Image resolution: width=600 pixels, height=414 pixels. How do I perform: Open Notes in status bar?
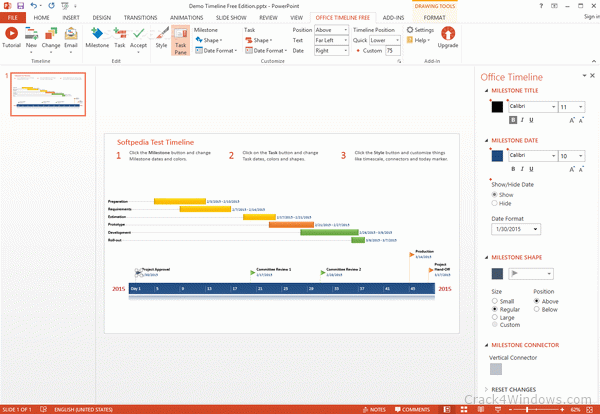[x=375, y=409]
